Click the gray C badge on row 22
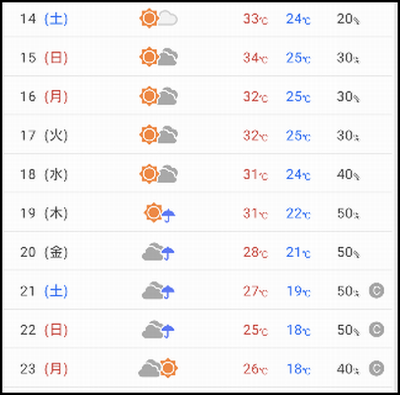Image resolution: width=400 pixels, height=395 pixels. (x=377, y=330)
